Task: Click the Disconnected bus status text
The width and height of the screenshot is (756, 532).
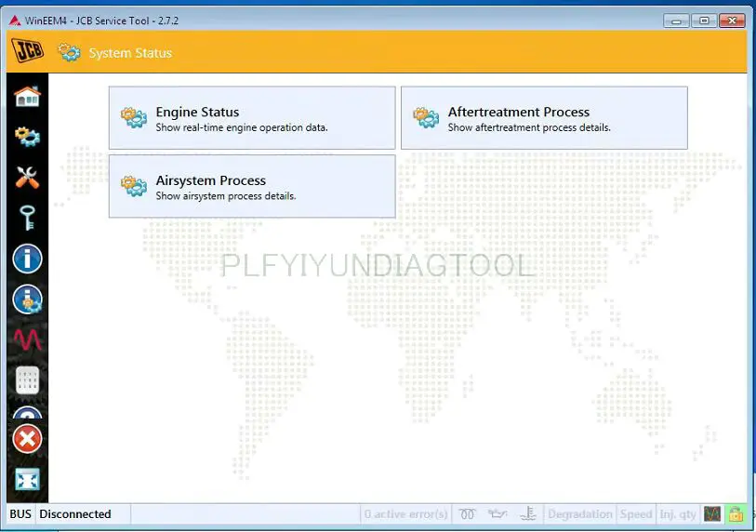Action: coord(75,514)
